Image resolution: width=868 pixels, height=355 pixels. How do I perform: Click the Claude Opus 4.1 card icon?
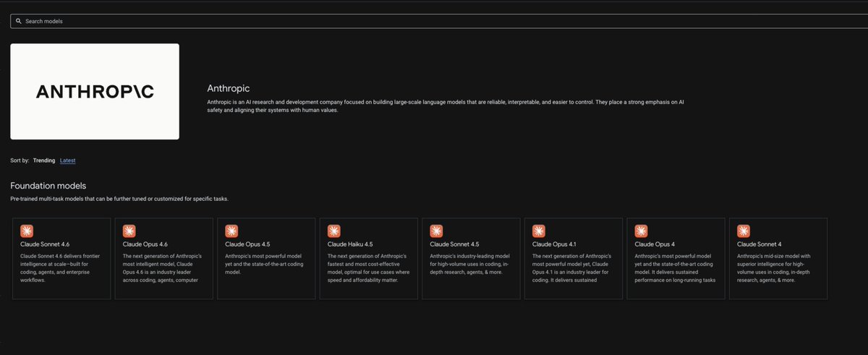pos(539,231)
